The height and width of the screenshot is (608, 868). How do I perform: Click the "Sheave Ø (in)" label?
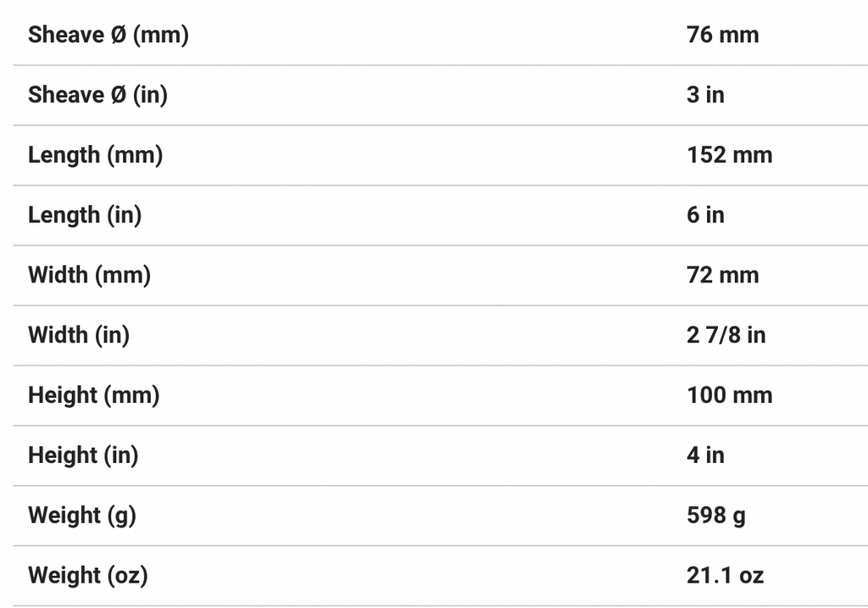tap(97, 95)
